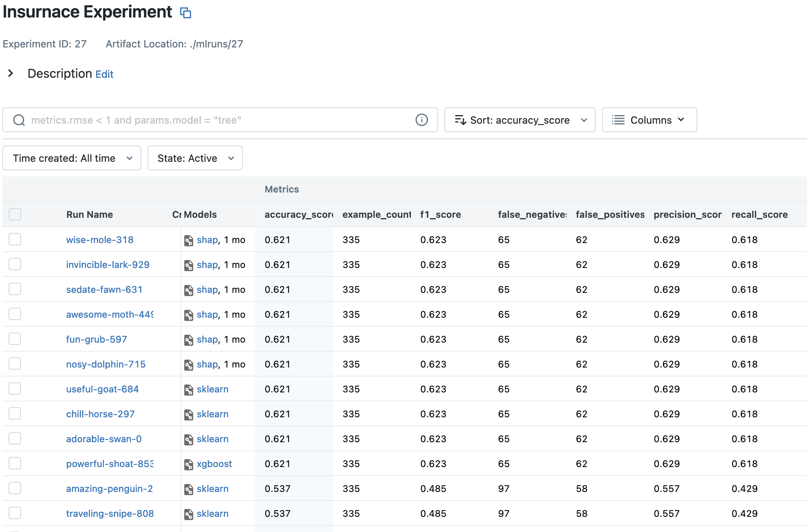
Task: Click the Models column header
Action: 200,214
